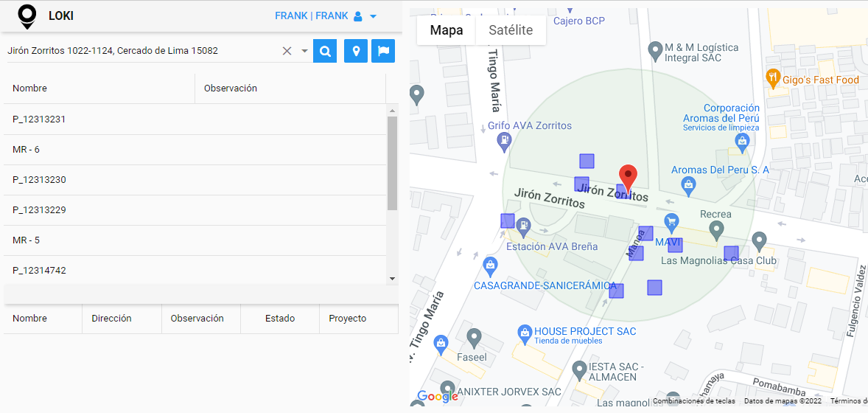Click the LOKI pin logo
868x413 pixels.
point(27,17)
